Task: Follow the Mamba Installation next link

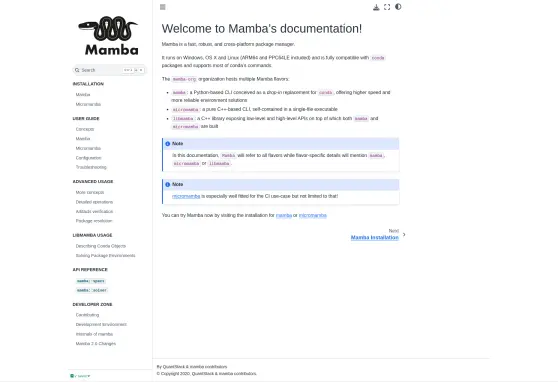Action: (375, 237)
